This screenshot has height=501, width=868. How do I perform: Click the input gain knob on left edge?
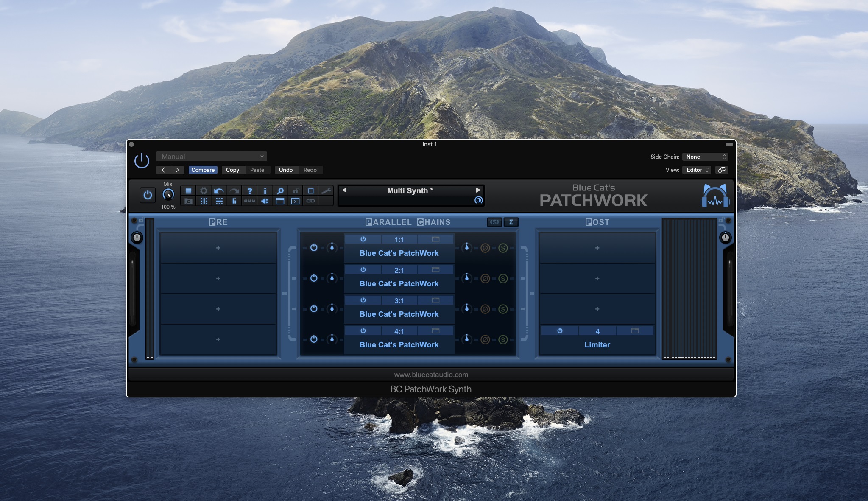click(137, 238)
